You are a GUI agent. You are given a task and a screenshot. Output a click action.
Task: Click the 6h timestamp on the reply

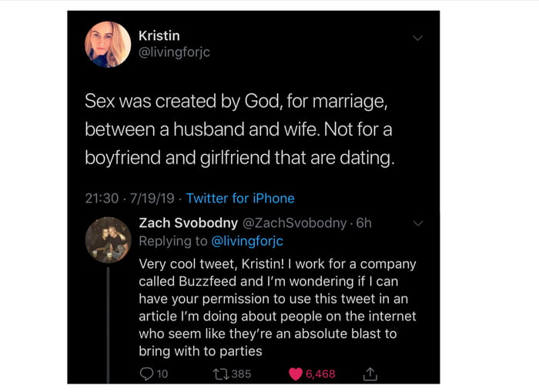(363, 223)
